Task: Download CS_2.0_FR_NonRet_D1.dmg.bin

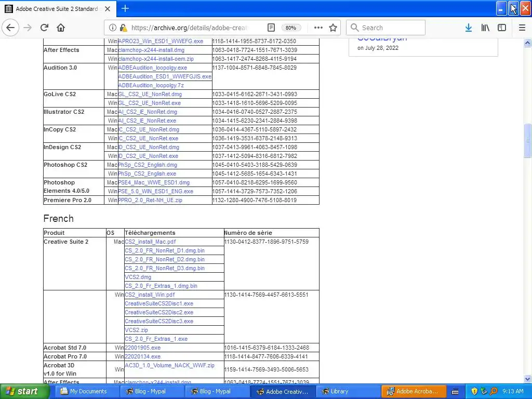Action: [x=165, y=250]
